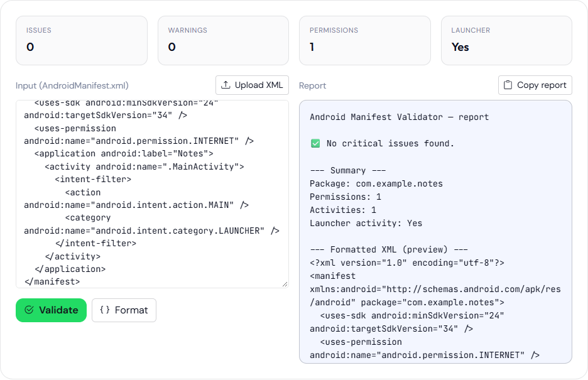The height and width of the screenshot is (380, 588).
Task: Click the green check mark in report
Action: (315, 144)
